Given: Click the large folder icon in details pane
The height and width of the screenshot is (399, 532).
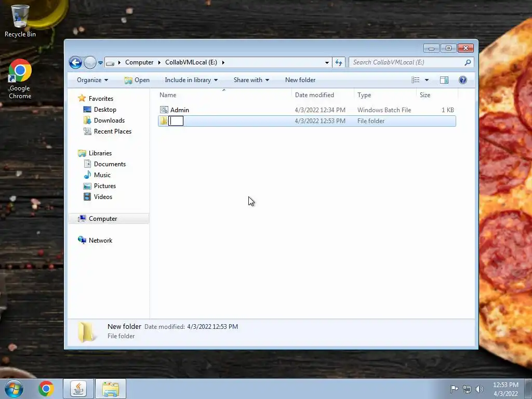Looking at the screenshot, I should (x=86, y=331).
